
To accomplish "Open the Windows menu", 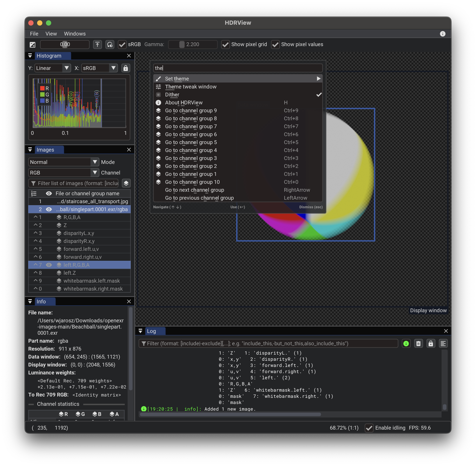I will pyautogui.click(x=75, y=34).
